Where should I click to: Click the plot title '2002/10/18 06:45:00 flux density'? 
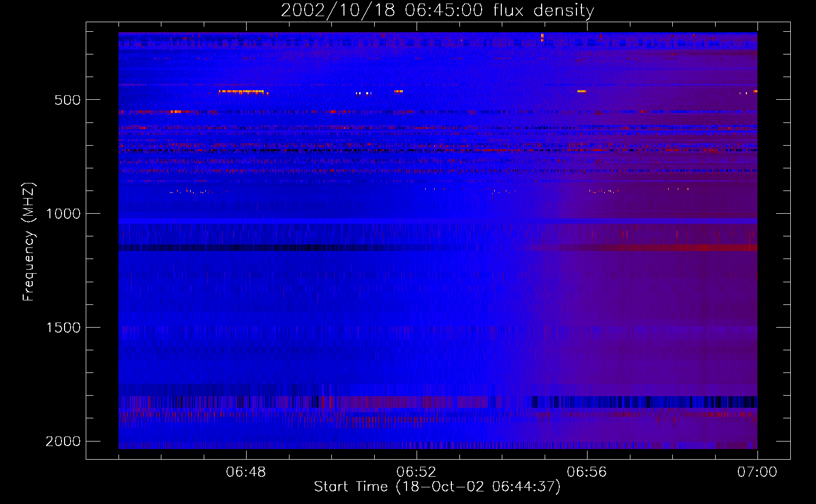[x=437, y=11]
